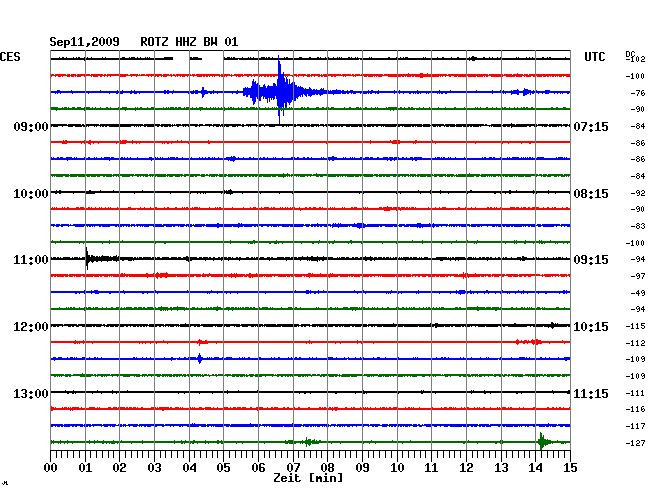Click the DC offset value "-97"
The image size is (650, 494).
[x=638, y=276]
